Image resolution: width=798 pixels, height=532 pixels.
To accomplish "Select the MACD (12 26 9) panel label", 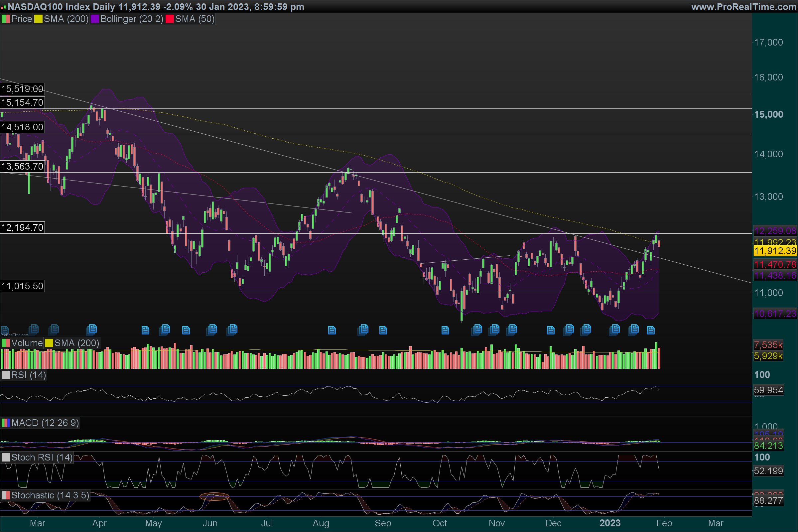I will pyautogui.click(x=45, y=423).
